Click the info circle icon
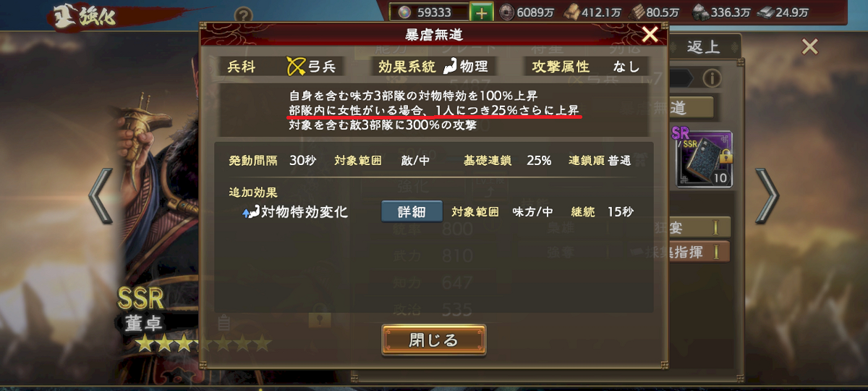The image size is (868, 391). coord(711,77)
